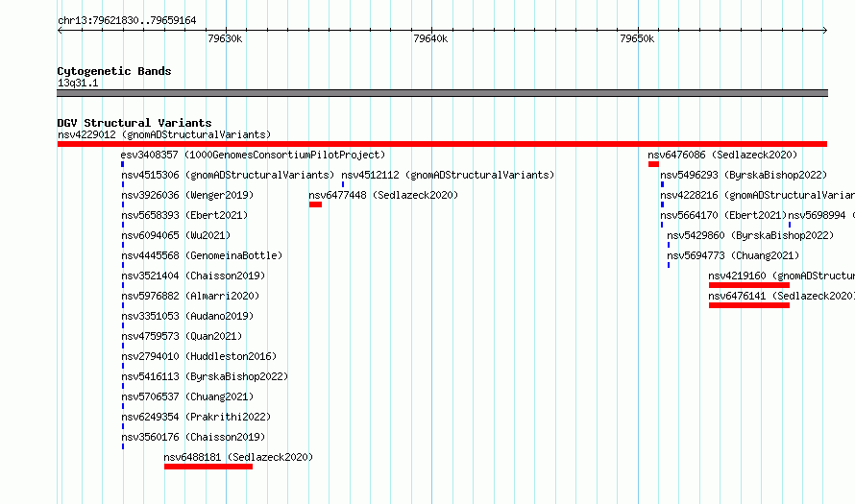Select the red bar under nsv6488181
This screenshot has height=504, width=855.
pyautogui.click(x=208, y=467)
